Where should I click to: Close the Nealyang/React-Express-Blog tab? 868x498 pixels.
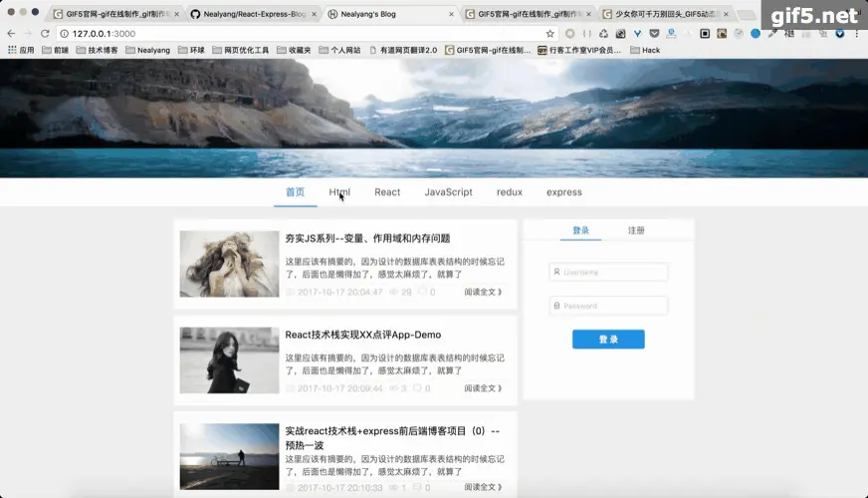point(314,14)
